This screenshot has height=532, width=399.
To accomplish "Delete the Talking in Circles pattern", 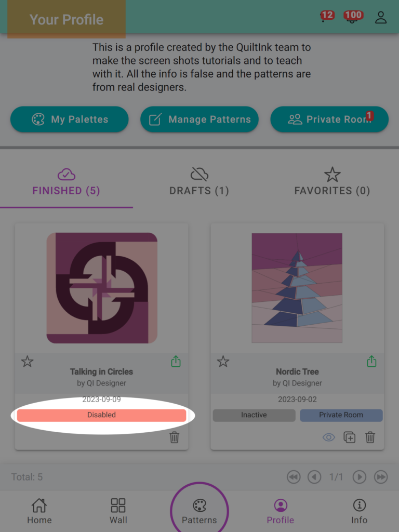I will click(175, 437).
